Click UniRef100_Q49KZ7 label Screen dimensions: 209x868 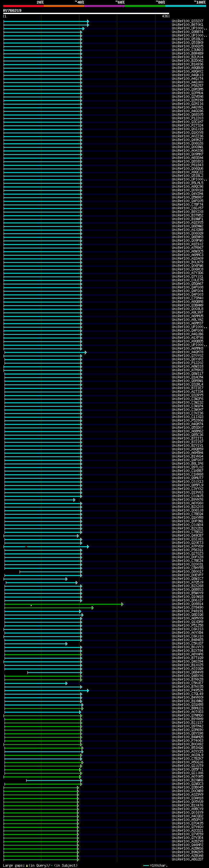pyautogui.click(x=187, y=140)
